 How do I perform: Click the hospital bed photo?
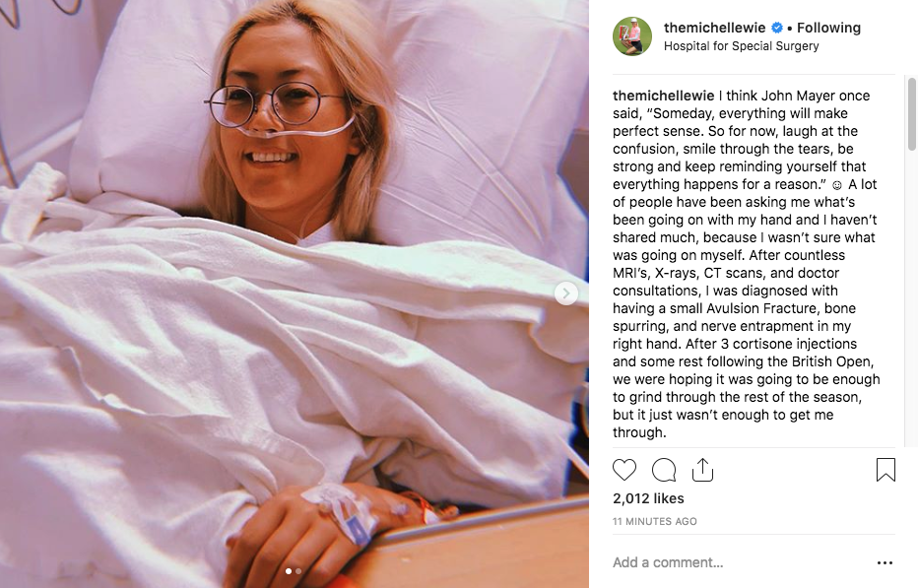tap(295, 294)
